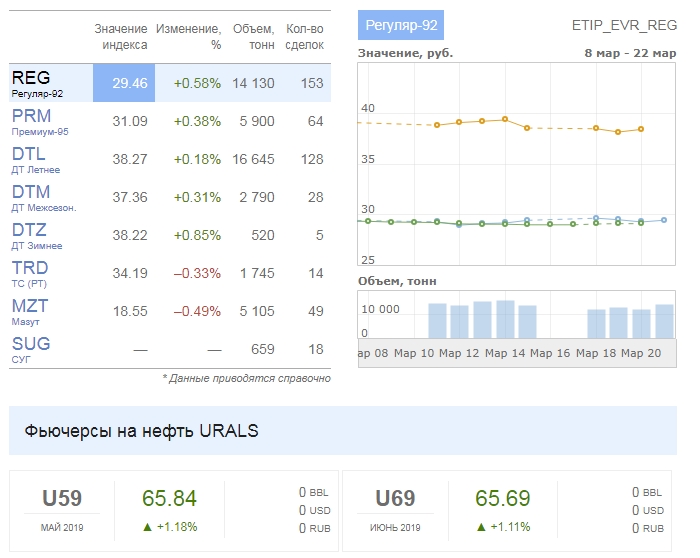Open the U59 МАЙ 2019 futures card
Screen dimensions: 700x558
point(62,509)
